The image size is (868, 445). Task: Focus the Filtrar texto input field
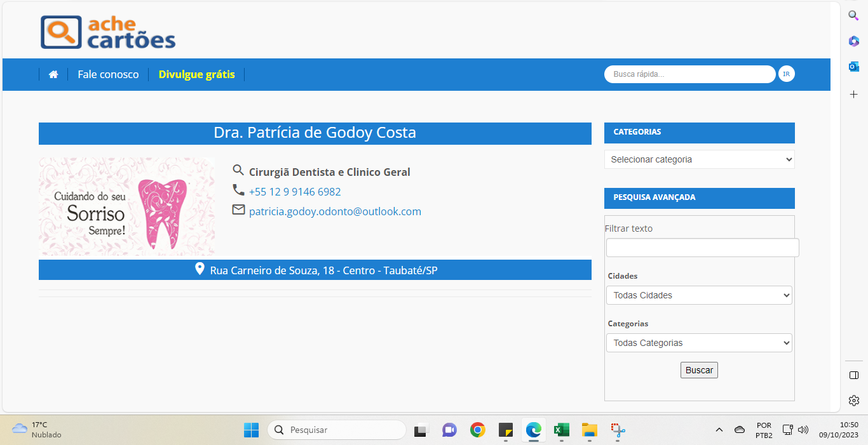702,248
